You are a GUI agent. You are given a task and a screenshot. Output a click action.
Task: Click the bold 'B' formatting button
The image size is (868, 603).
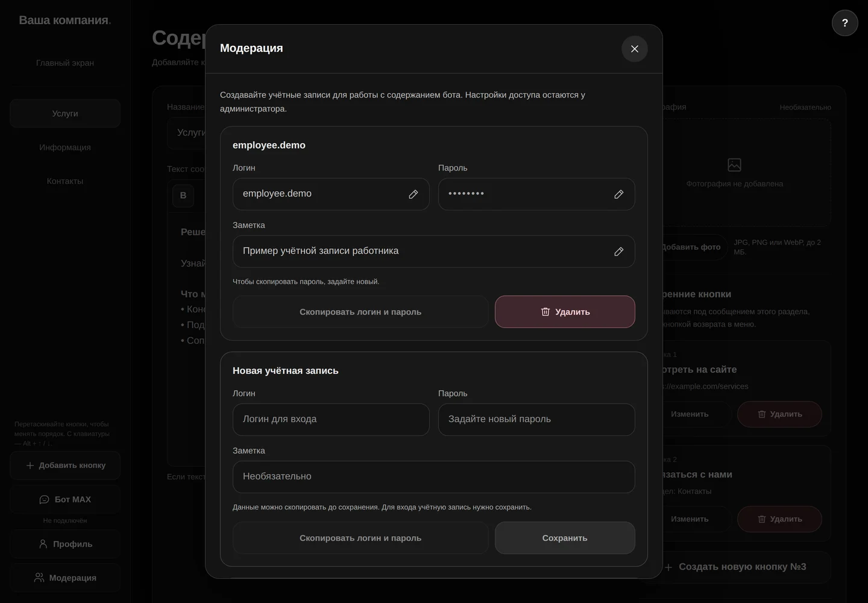[183, 195]
